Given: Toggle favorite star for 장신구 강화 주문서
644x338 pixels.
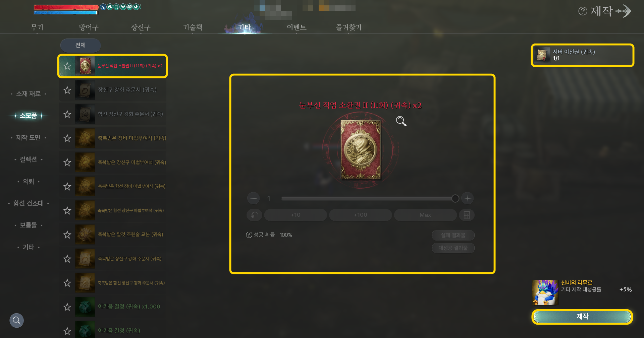Looking at the screenshot, I should (67, 90).
